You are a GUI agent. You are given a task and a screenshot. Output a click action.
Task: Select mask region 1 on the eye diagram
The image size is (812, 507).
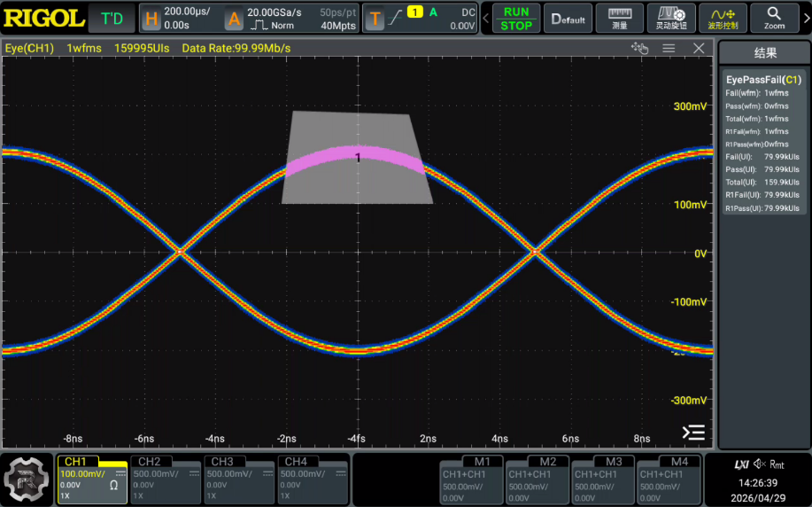pos(358,157)
